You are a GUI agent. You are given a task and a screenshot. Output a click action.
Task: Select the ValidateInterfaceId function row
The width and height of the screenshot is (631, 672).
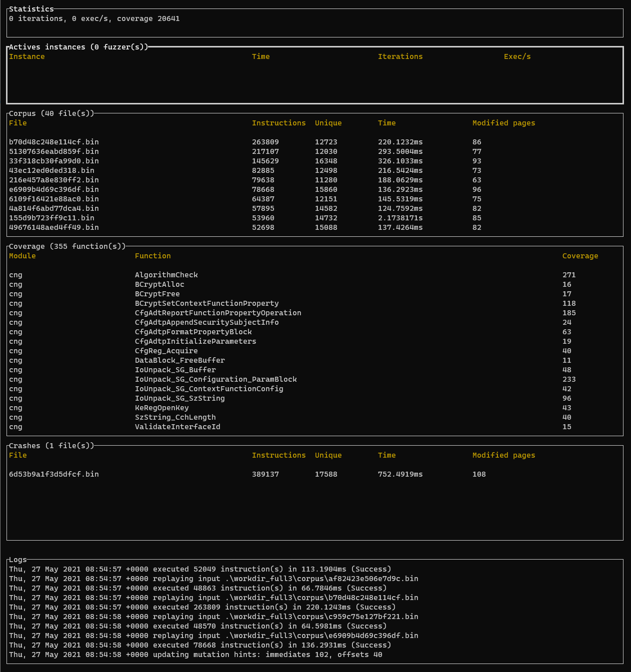[x=315, y=427]
